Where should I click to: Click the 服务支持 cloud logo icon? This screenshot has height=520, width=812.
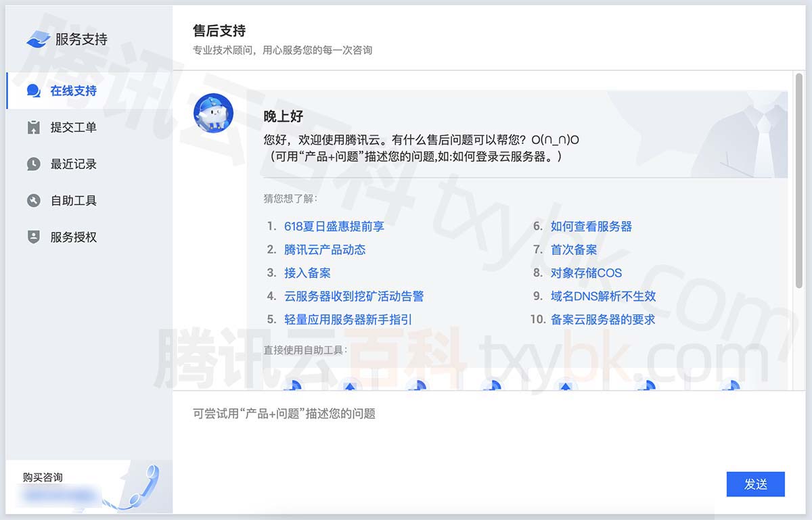point(38,39)
